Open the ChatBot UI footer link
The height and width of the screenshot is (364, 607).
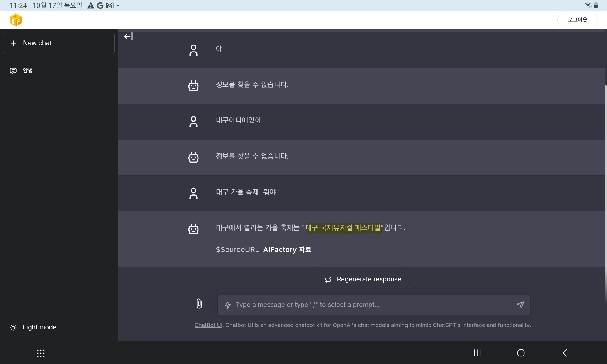tap(208, 325)
